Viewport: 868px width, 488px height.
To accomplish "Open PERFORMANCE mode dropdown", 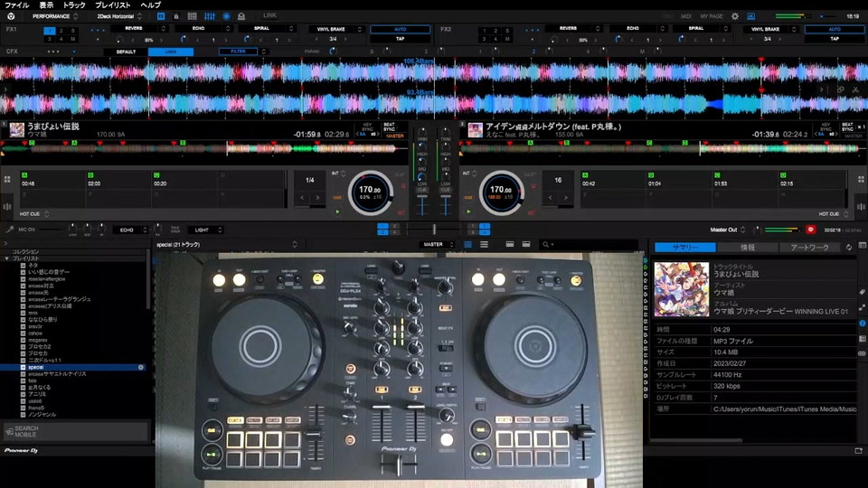I will coord(53,16).
